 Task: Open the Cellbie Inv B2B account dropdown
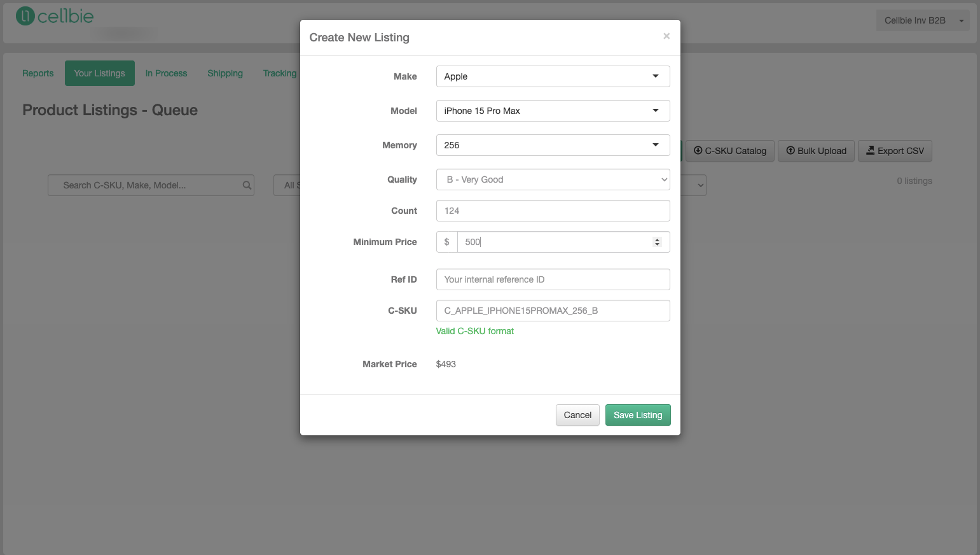[922, 20]
